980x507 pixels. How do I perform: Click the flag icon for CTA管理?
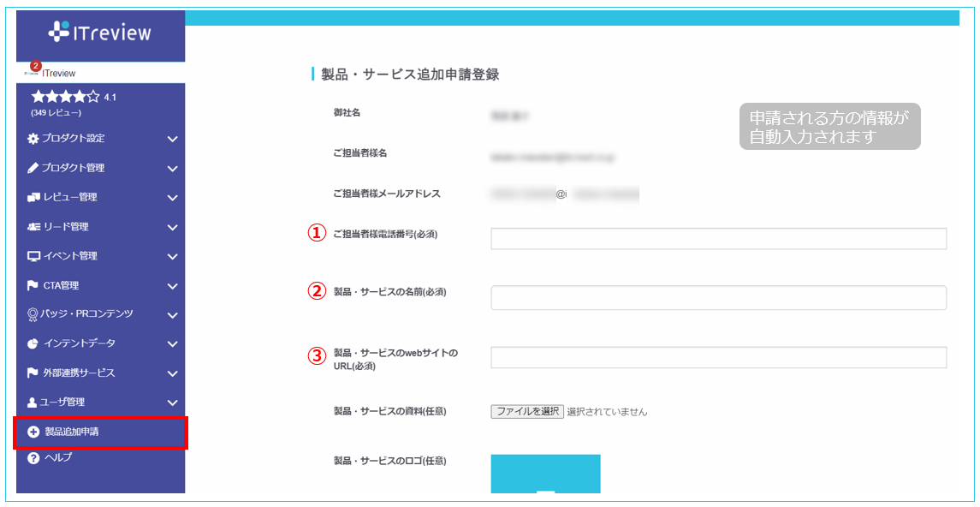pos(30,285)
